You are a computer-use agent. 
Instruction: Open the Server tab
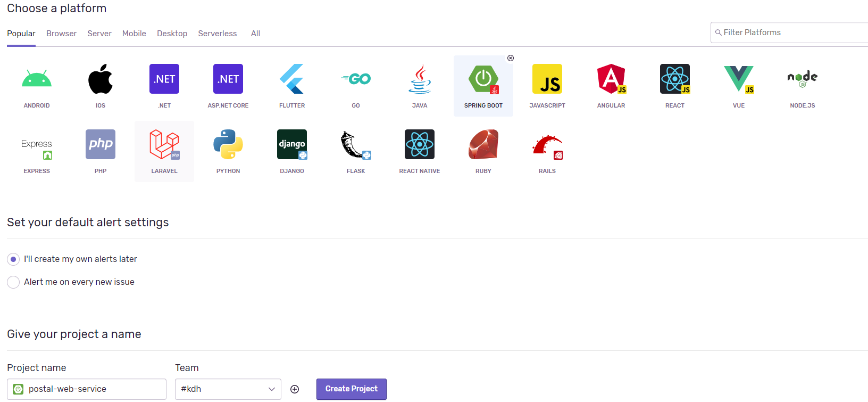pos(99,34)
